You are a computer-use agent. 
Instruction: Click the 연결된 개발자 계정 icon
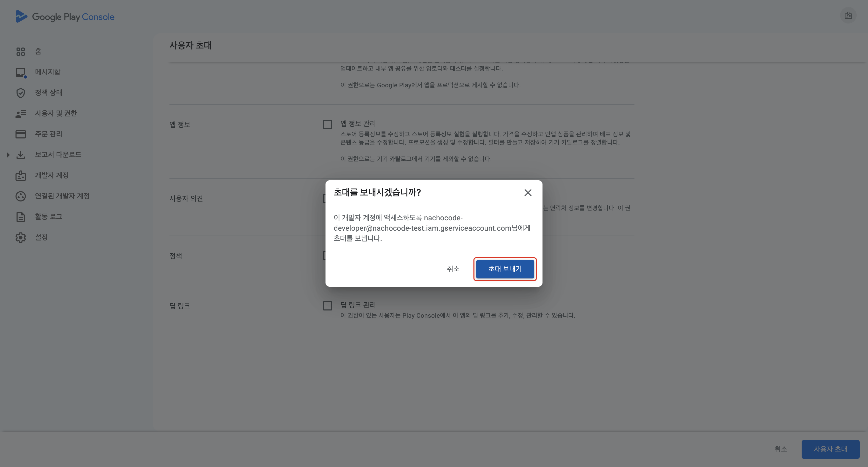(21, 196)
